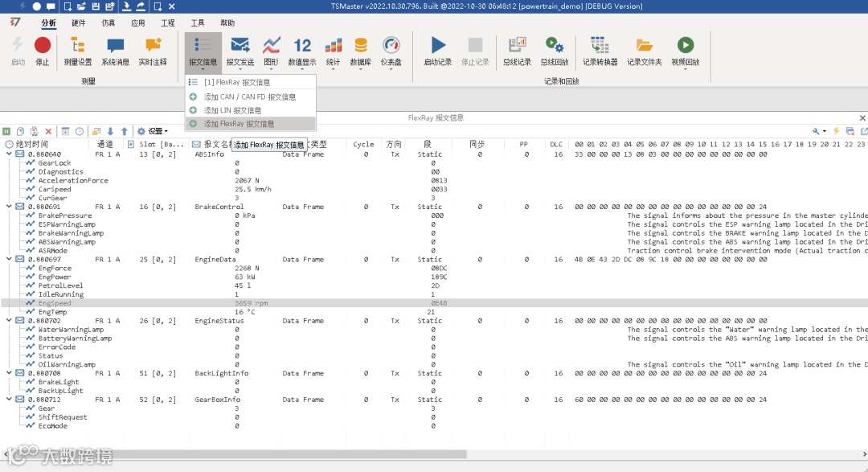Viewport: 868px width, 472px height.
Task: Open the 仿真 ribbon tab
Action: pyautogui.click(x=108, y=23)
